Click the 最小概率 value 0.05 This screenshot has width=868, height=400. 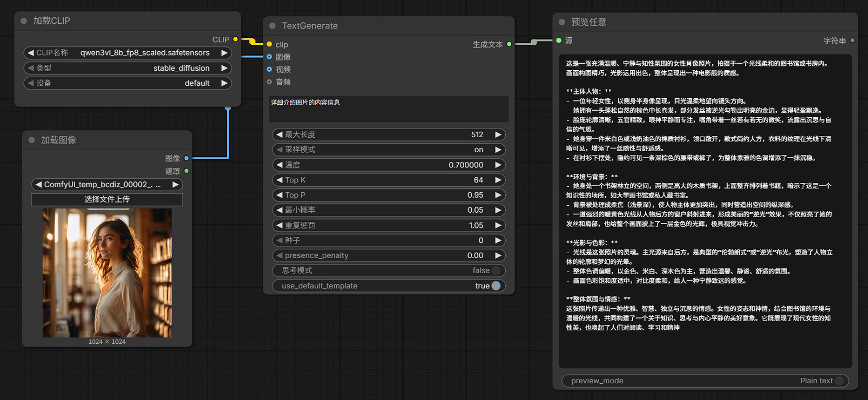[x=475, y=210]
